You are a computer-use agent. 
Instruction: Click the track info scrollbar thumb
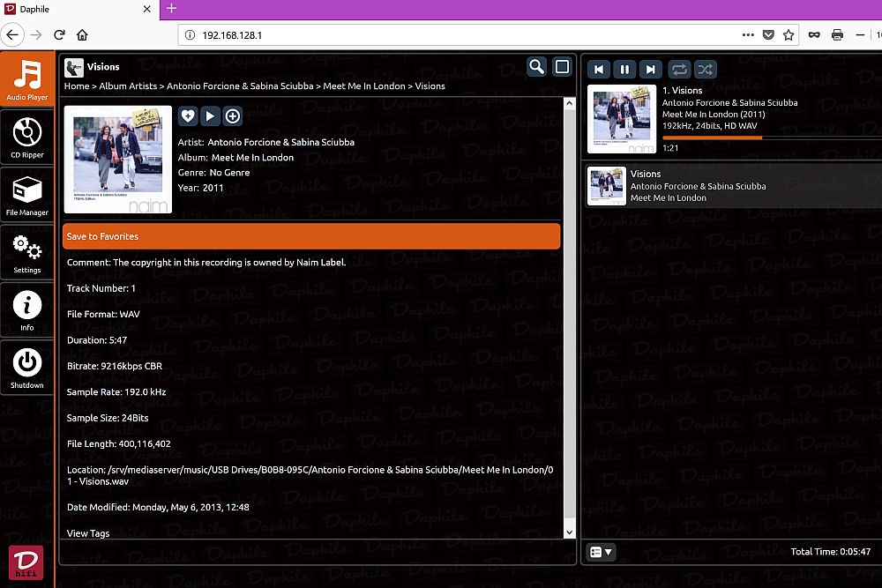click(x=569, y=314)
